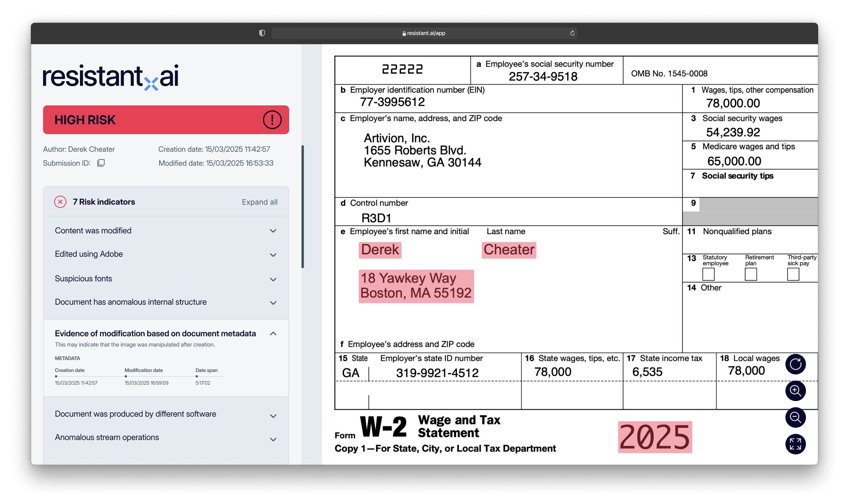Check the Retirement plan checkbox
The height and width of the screenshot is (504, 849).
click(x=751, y=274)
